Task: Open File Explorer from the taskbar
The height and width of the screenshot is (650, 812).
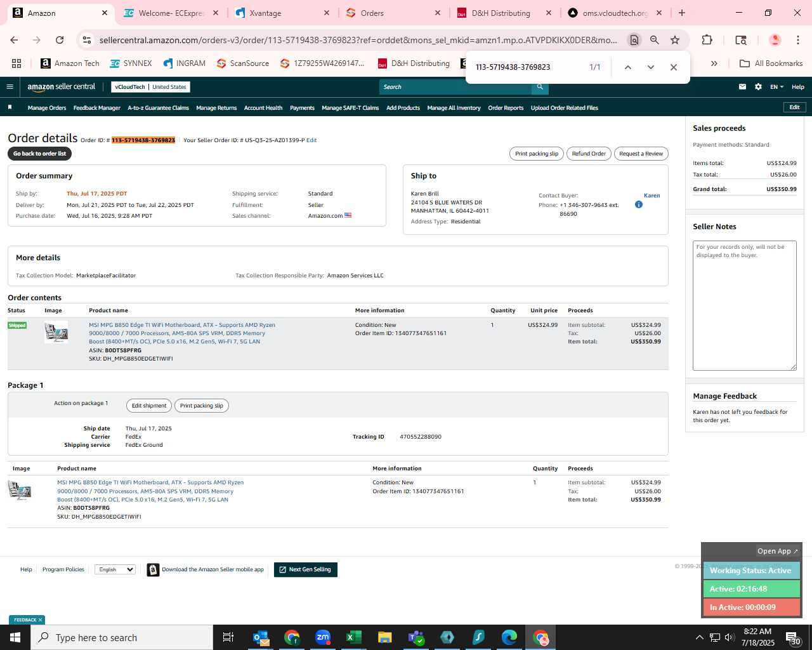Action: (385, 637)
